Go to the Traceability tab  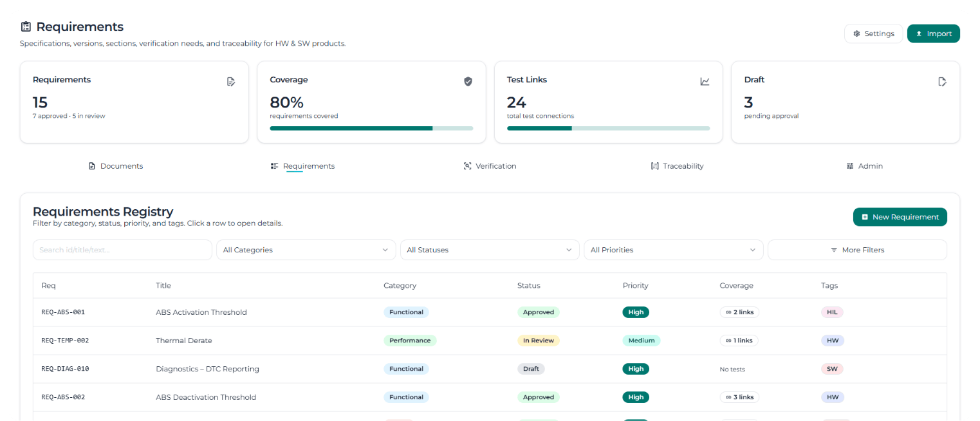click(677, 166)
